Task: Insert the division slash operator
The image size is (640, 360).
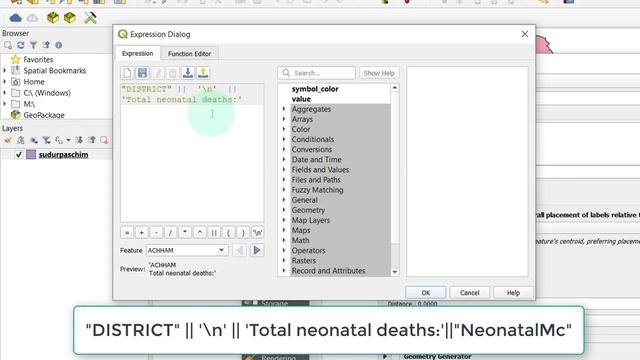Action: (x=170, y=233)
